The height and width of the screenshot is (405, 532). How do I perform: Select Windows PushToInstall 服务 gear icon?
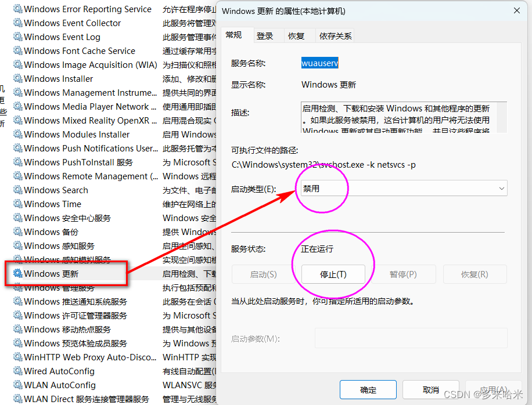click(x=17, y=162)
